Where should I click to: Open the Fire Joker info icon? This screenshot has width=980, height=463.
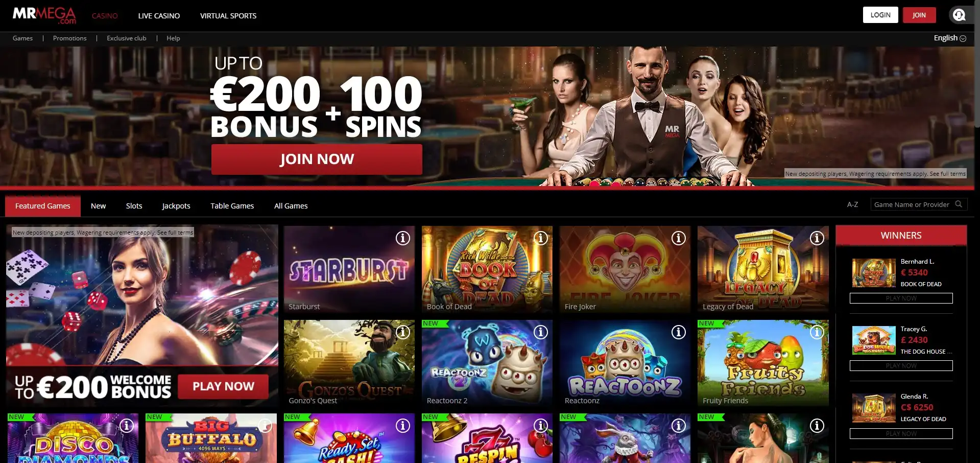[x=679, y=238]
